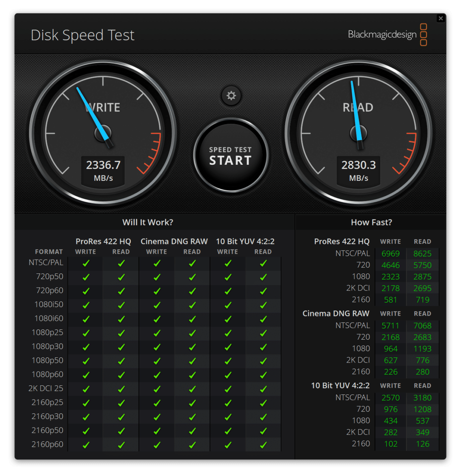Select the How Fast? heading
This screenshot has width=461, height=476.
(372, 222)
